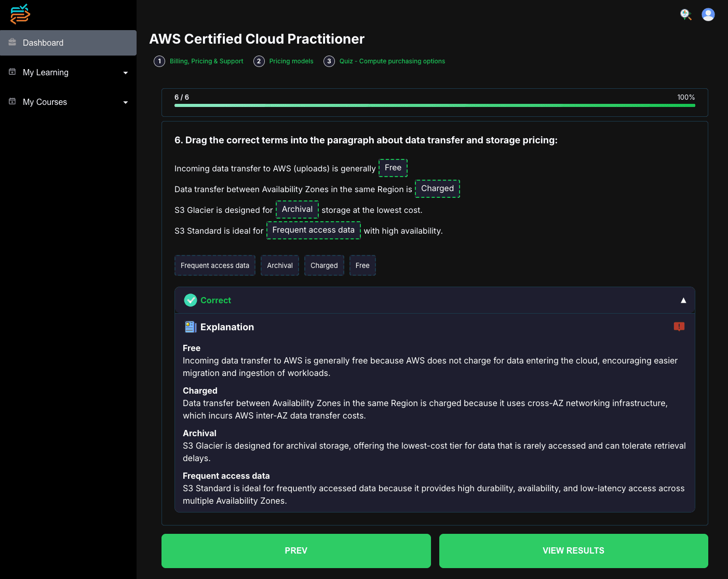Click the Explanation book icon
728x579 pixels.
tap(190, 327)
